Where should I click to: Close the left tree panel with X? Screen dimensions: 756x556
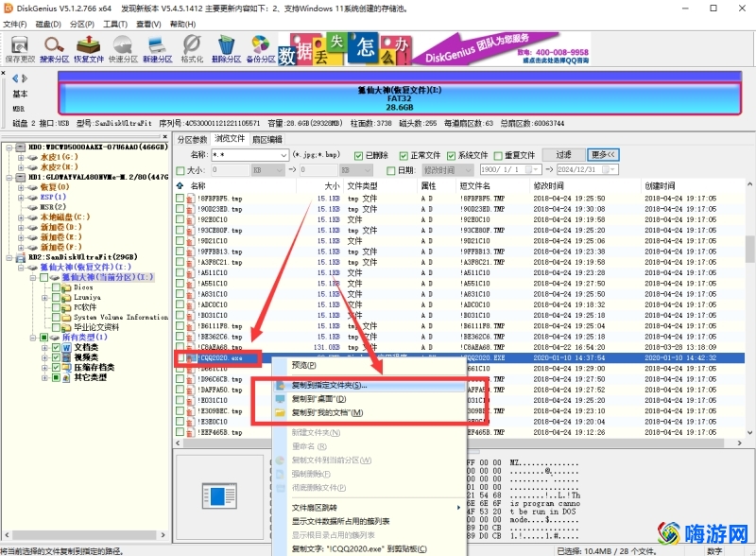[x=164, y=137]
